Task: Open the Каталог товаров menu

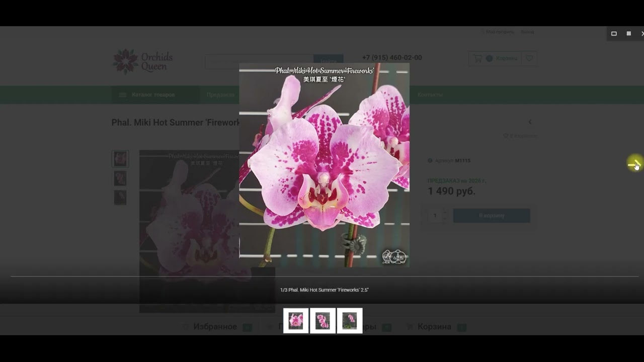Action: click(155, 95)
